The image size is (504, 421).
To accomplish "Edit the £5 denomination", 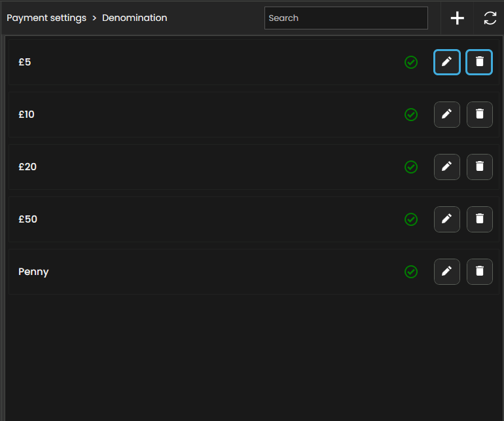I will click(446, 62).
